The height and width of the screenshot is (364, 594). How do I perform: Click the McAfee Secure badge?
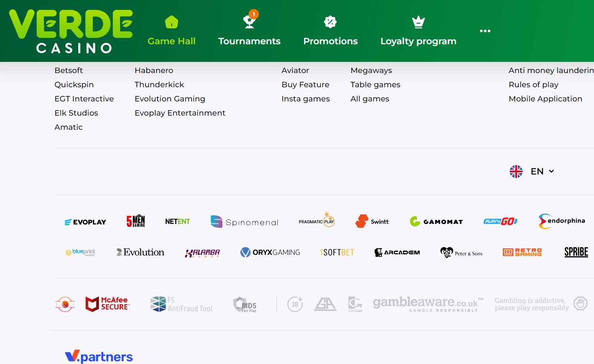click(108, 304)
